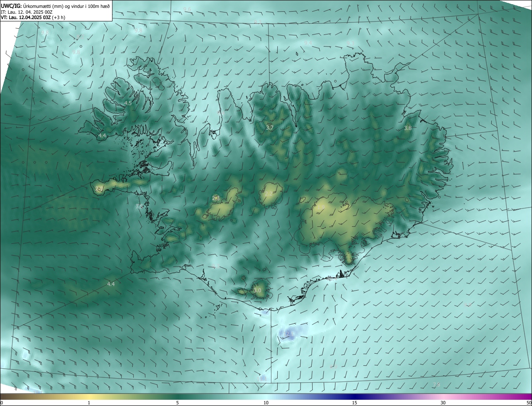Click the 9.6 value label at the top
Viewport: 532px width, 406px height.
point(187,9)
